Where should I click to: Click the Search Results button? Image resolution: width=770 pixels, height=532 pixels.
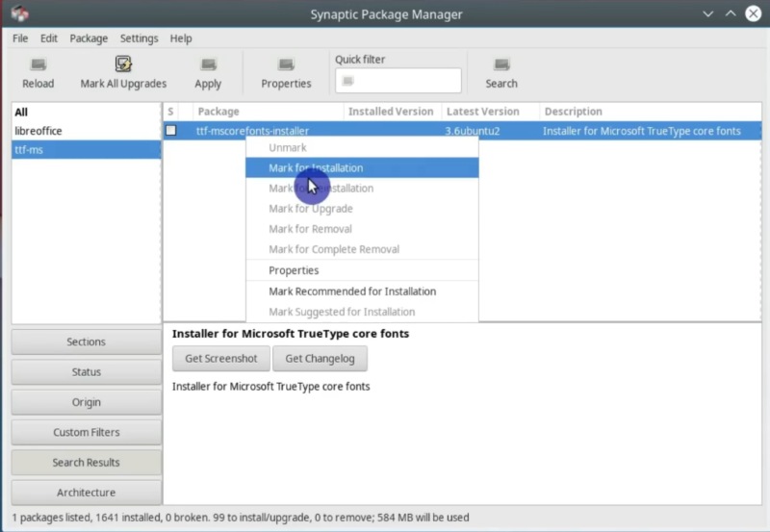click(86, 463)
